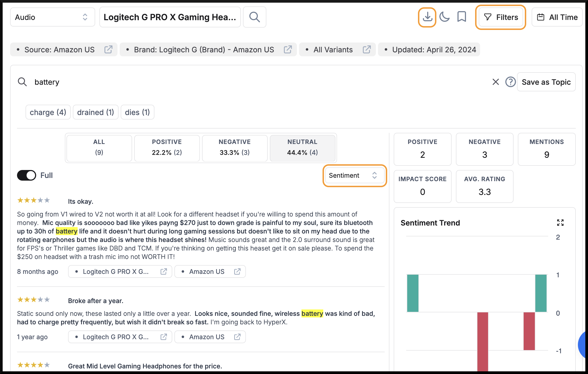This screenshot has height=374, width=588.
Task: Switch to the ALL (9) tab
Action: pos(99,148)
